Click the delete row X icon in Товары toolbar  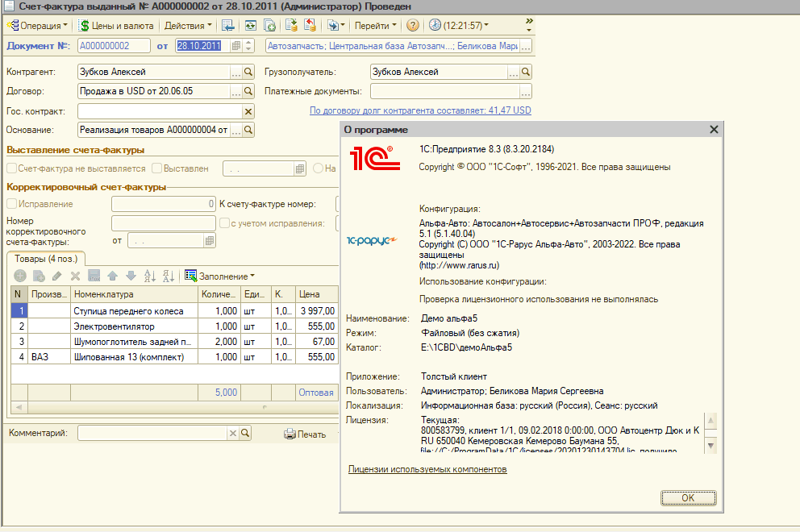tap(76, 276)
